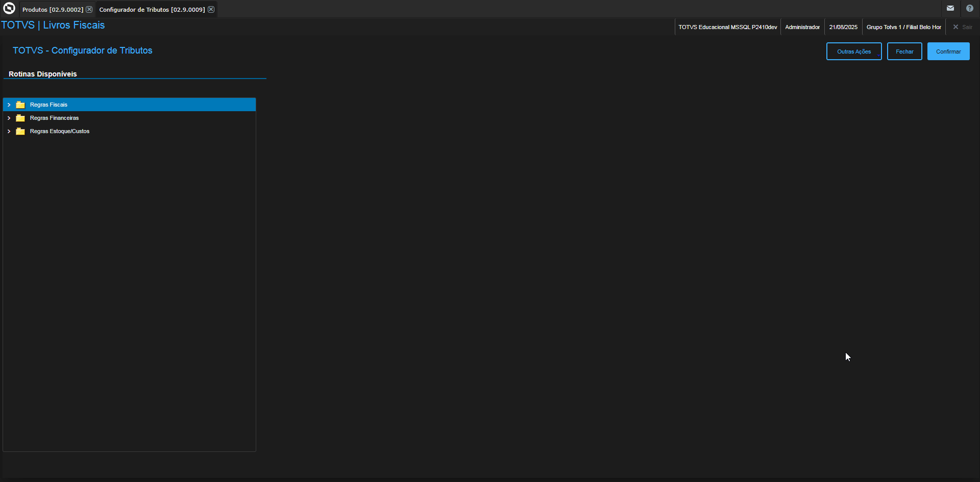The width and height of the screenshot is (980, 482).
Task: Click the Grupo Totvs 1 / Filial label
Action: coord(904,27)
